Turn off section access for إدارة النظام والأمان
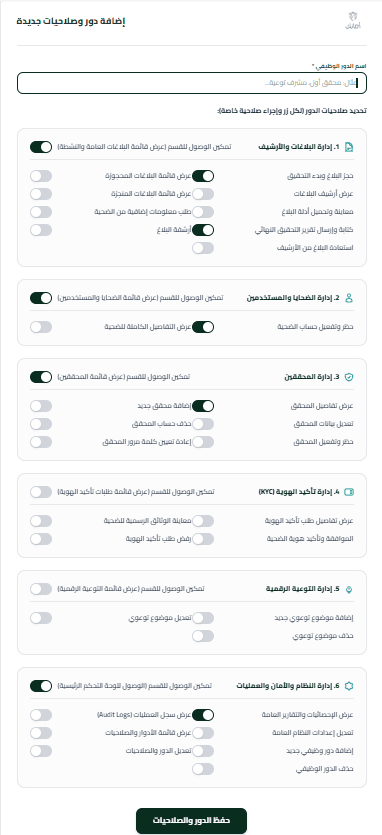 pos(41,686)
